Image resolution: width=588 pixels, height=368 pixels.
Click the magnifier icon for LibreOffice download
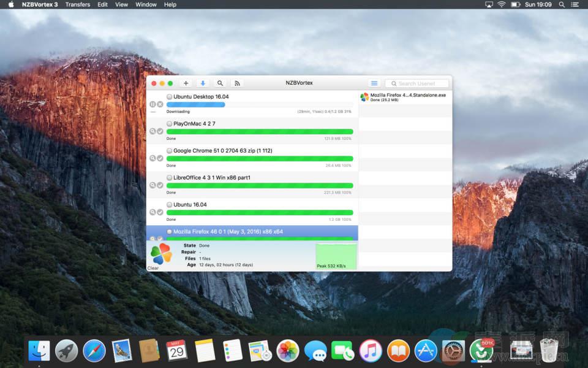[153, 185]
